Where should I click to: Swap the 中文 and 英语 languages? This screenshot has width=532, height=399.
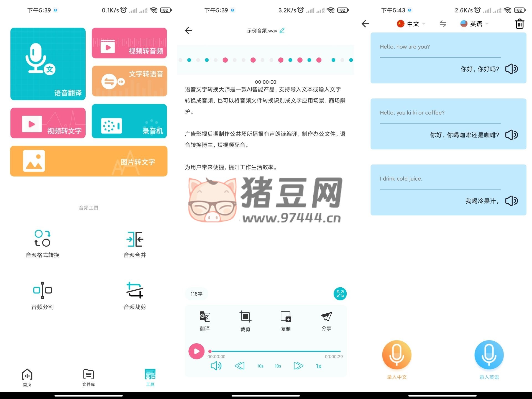(x=443, y=24)
